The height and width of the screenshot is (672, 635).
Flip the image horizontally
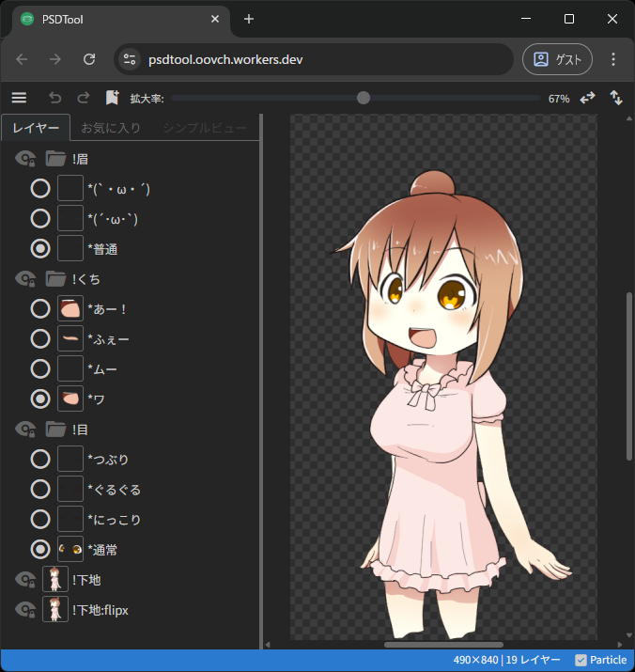coord(587,98)
